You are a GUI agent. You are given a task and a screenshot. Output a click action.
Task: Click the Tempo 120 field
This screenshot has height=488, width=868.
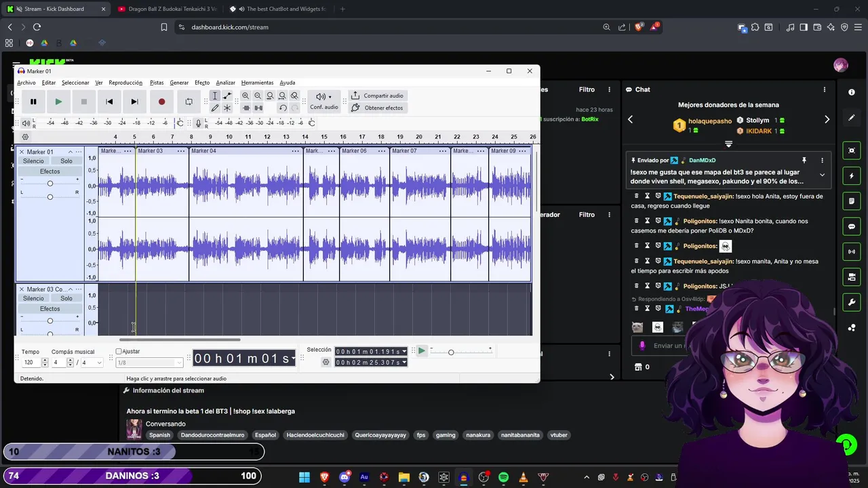click(31, 363)
